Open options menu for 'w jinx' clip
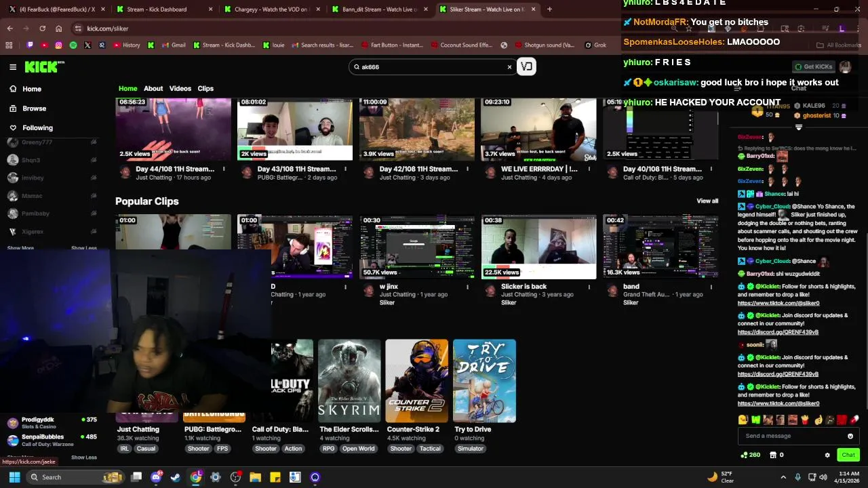Viewport: 868px width, 488px height. [467, 287]
